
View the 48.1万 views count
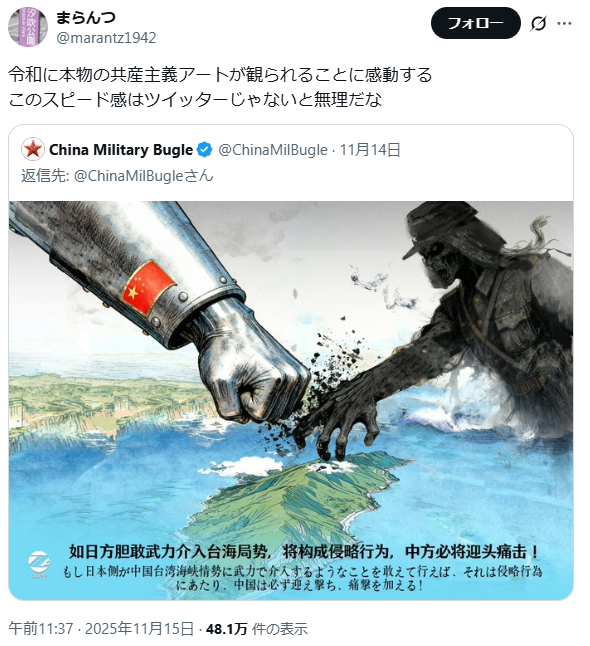click(x=226, y=629)
